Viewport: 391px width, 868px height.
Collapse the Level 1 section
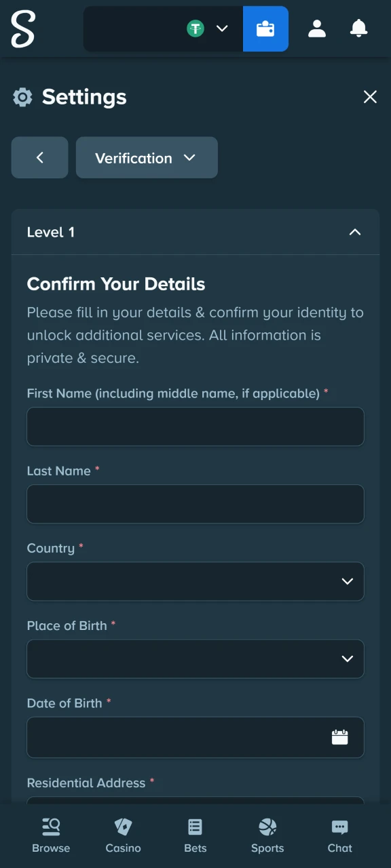tap(355, 232)
